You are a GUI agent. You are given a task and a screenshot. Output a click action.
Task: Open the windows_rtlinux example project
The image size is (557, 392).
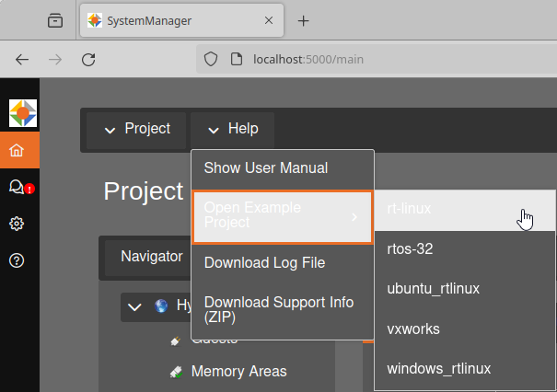pos(465,369)
